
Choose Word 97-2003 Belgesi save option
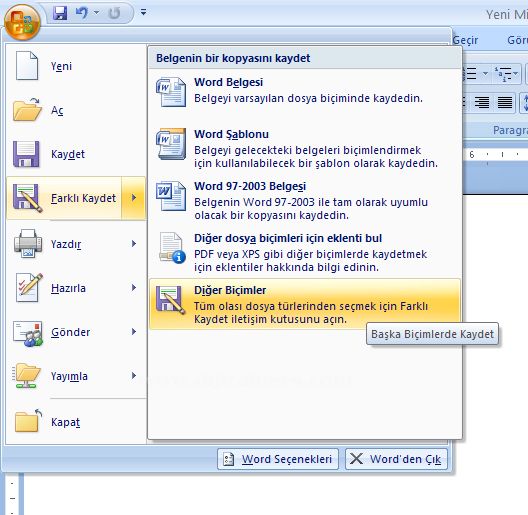[x=304, y=200]
